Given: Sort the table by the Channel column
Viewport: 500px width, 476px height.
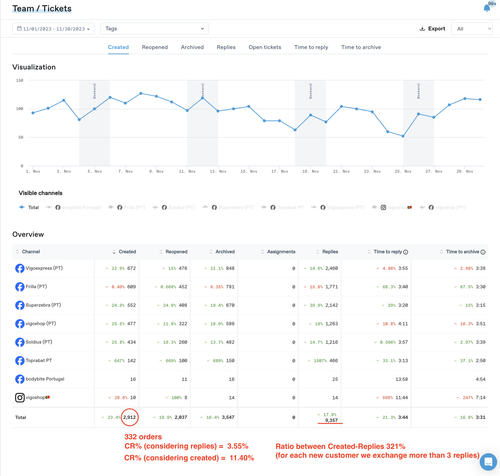Looking at the screenshot, I should pos(28,252).
